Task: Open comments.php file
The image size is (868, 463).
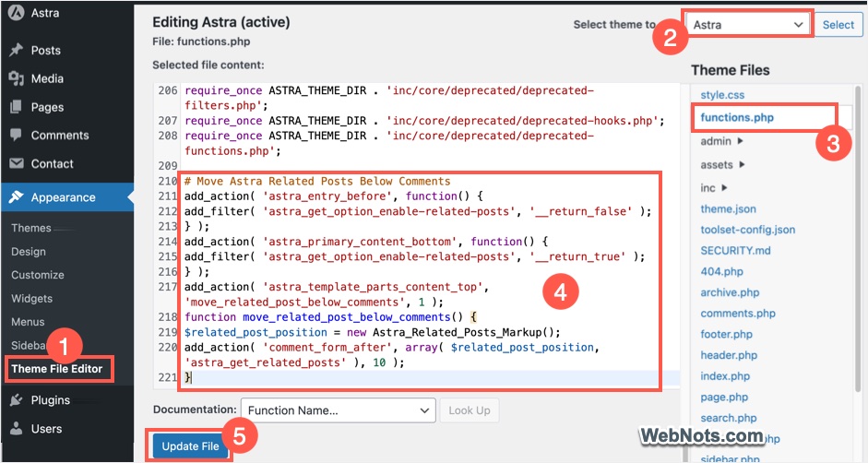Action: (738, 314)
